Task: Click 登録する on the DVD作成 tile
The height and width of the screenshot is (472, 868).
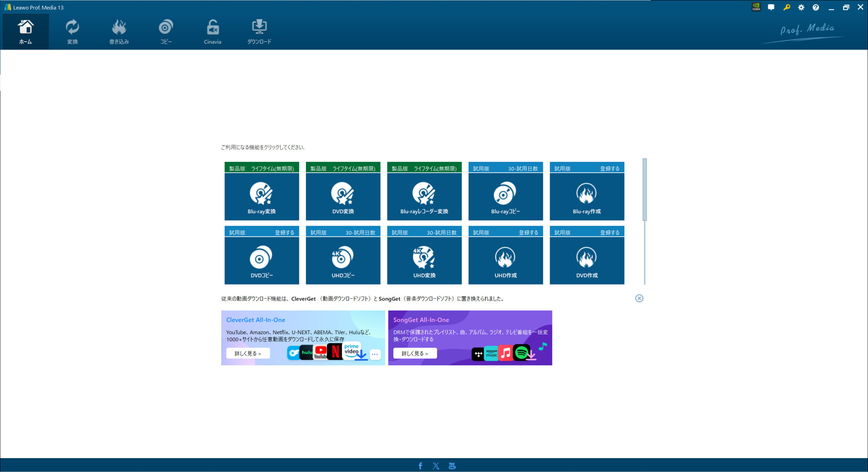Action: tap(610, 232)
